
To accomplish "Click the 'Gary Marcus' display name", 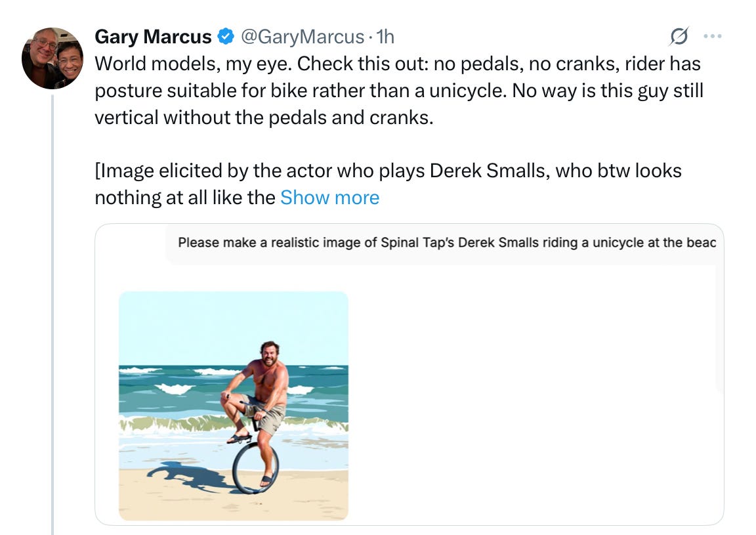I will (153, 37).
